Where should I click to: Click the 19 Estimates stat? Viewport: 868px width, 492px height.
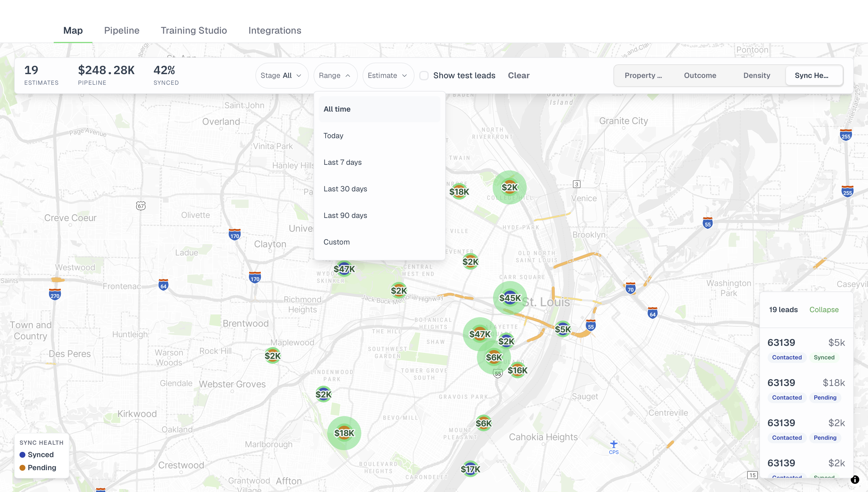click(41, 75)
